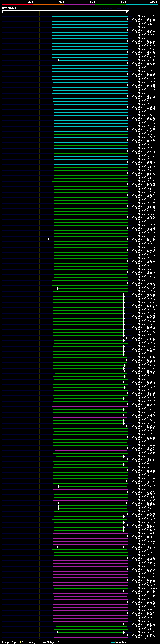Select label UniRef100_A9NWJ6
The image size is (160, 644).
(143, 533)
